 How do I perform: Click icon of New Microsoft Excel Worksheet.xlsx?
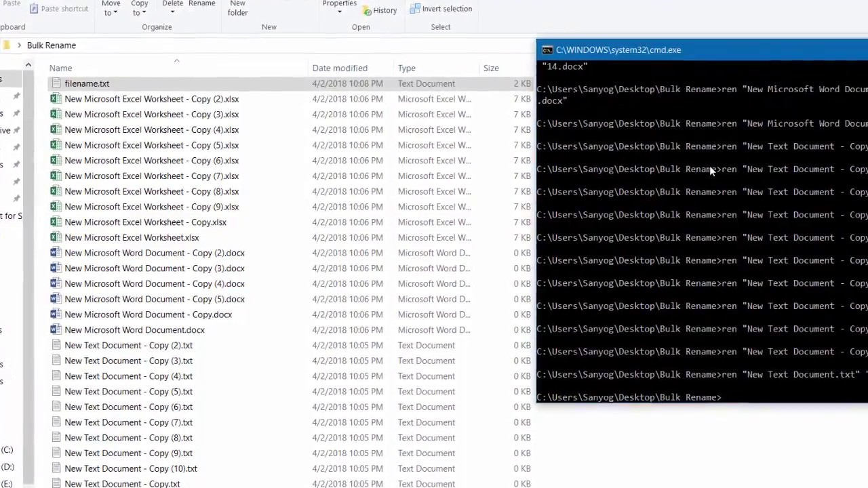(x=56, y=237)
